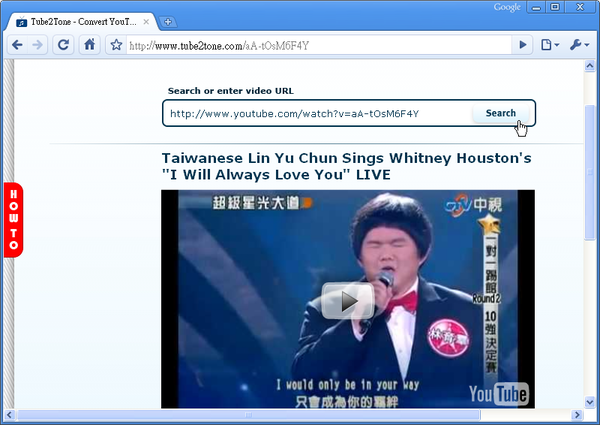The height and width of the screenshot is (425, 600).
Task: Click the vertical scrollbar up arrow
Action: (590, 66)
